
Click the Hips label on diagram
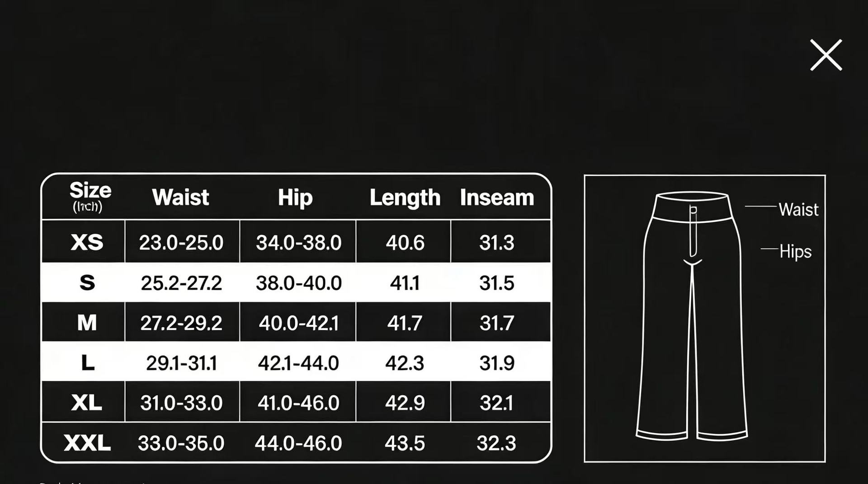click(x=795, y=251)
